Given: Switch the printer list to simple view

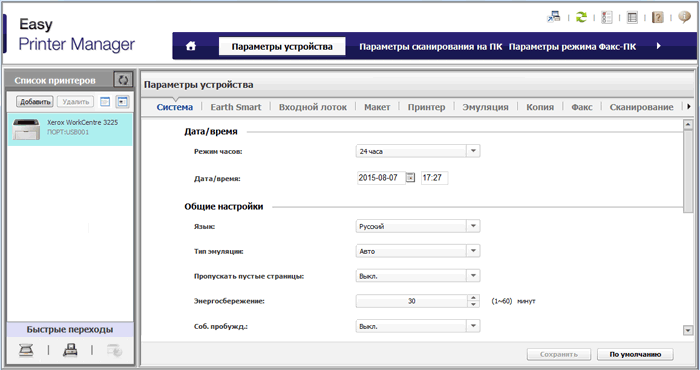Looking at the screenshot, I should coord(104,102).
